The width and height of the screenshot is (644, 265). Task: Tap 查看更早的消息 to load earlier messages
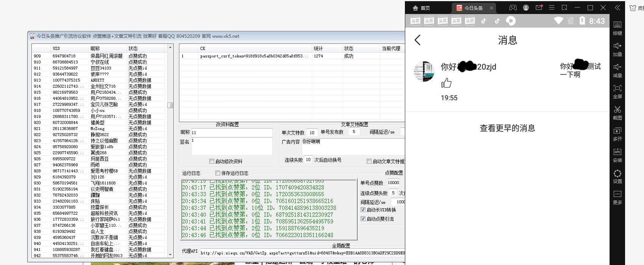(507, 128)
